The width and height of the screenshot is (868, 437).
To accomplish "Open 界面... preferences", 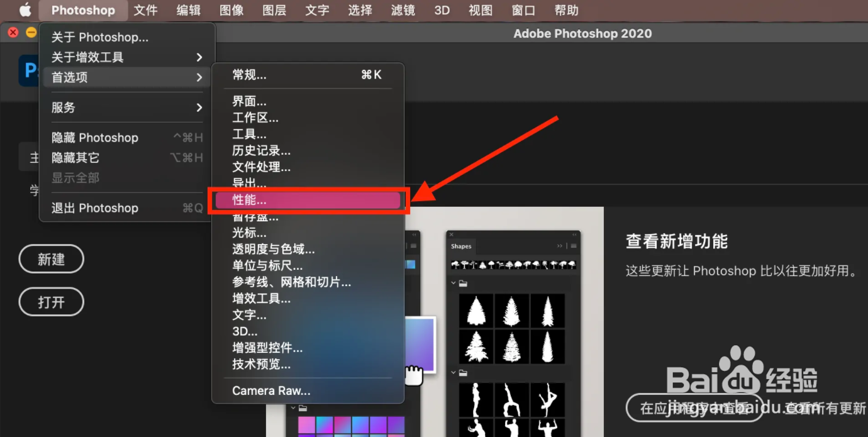I will click(x=308, y=101).
